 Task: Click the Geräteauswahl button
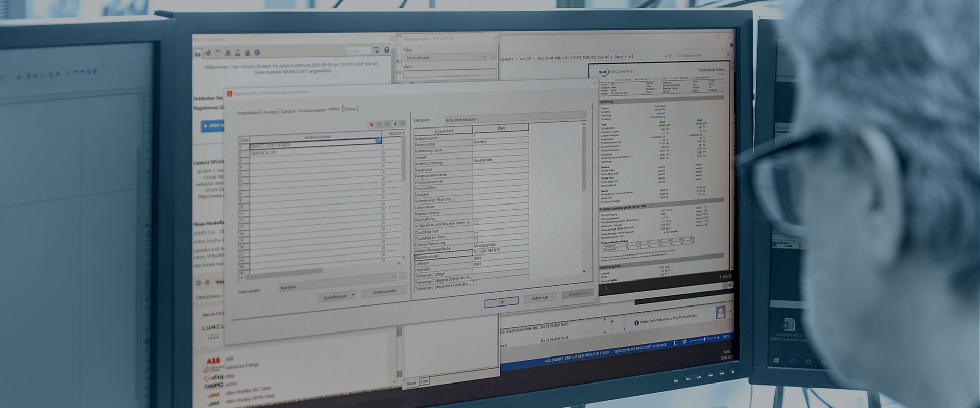[x=384, y=292]
